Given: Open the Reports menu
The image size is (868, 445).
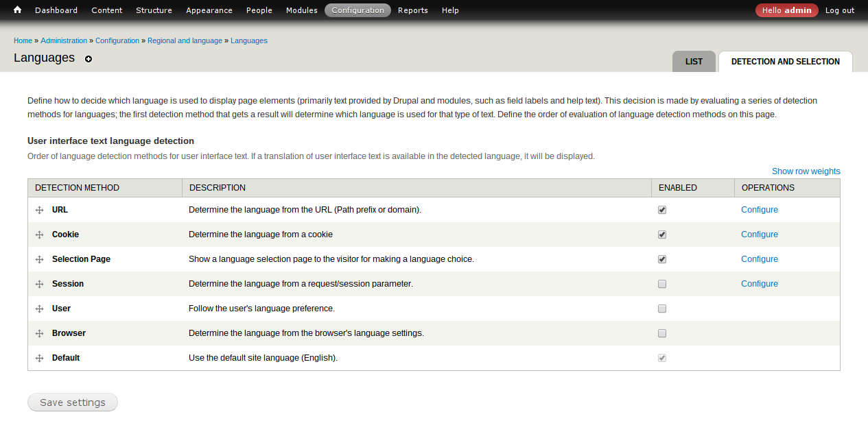Looking at the screenshot, I should tap(412, 10).
